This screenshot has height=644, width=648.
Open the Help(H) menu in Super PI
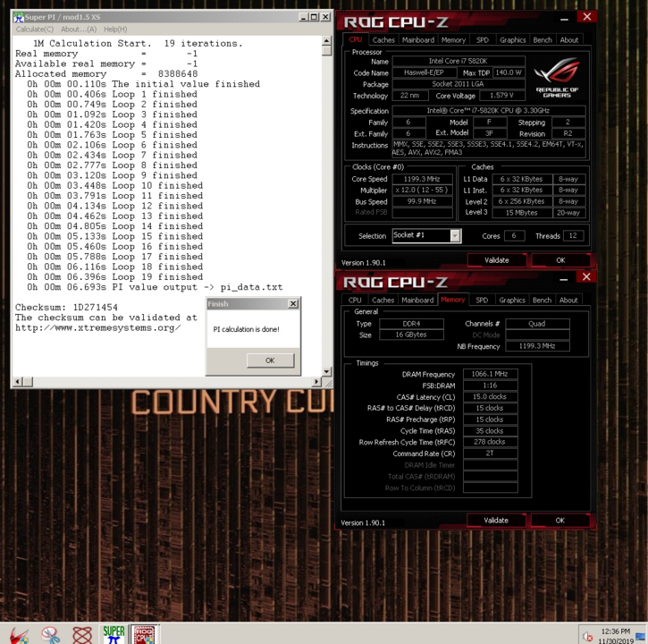(x=115, y=30)
